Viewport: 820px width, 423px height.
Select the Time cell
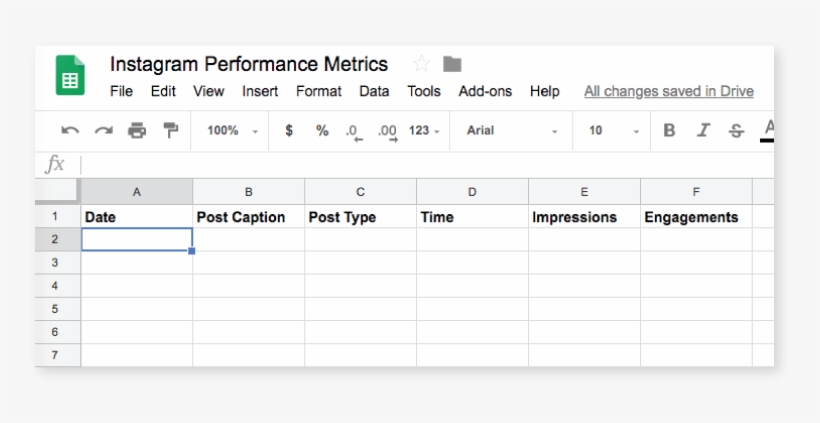pos(472,216)
